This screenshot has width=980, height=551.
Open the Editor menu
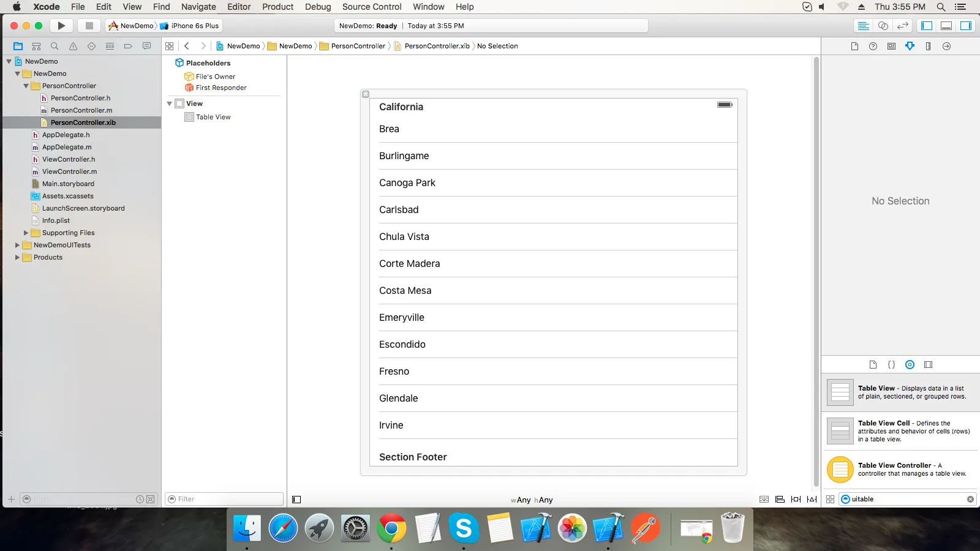click(239, 7)
